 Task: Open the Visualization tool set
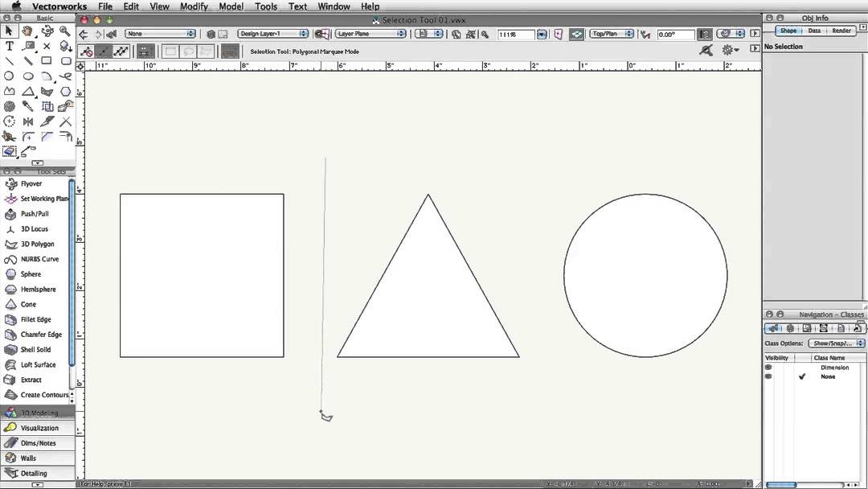pos(38,428)
